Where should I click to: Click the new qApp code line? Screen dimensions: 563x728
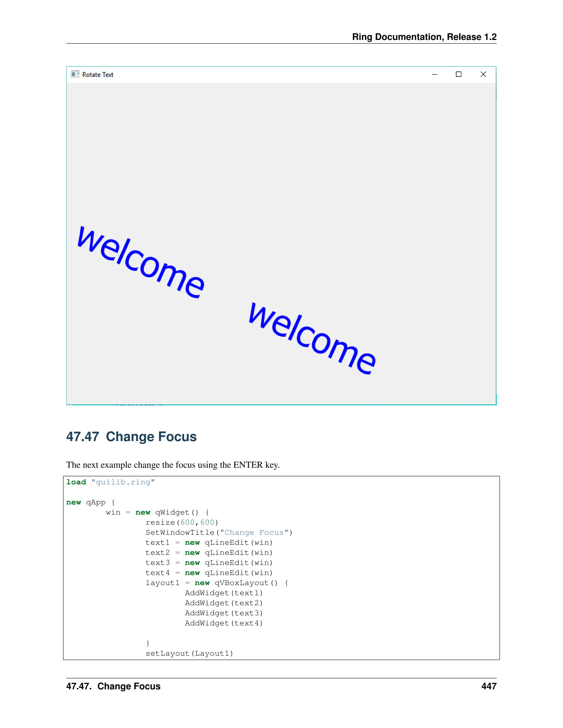point(90,502)
